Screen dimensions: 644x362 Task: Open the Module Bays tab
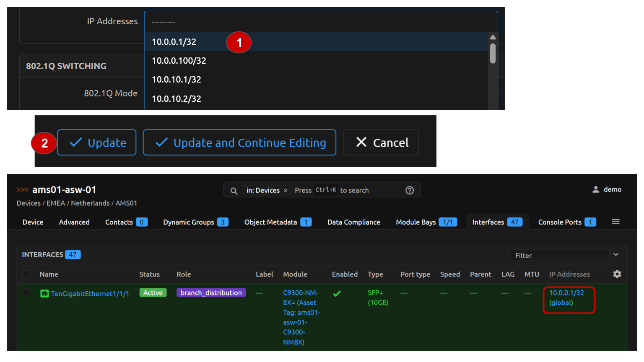415,222
